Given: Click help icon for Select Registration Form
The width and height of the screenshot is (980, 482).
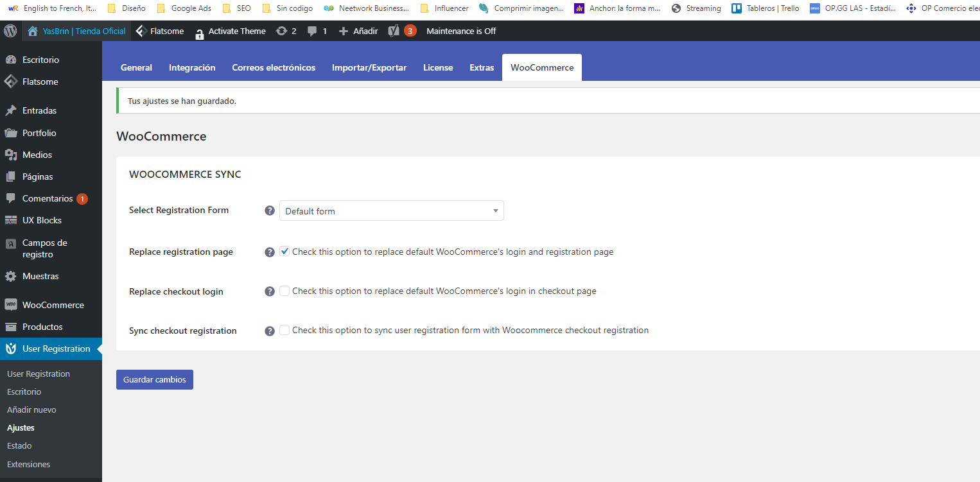Looking at the screenshot, I should [270, 211].
